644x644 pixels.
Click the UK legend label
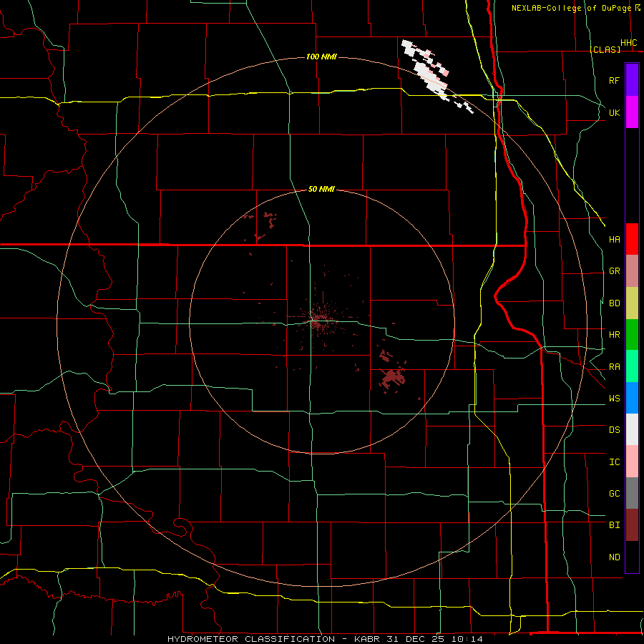coord(614,112)
